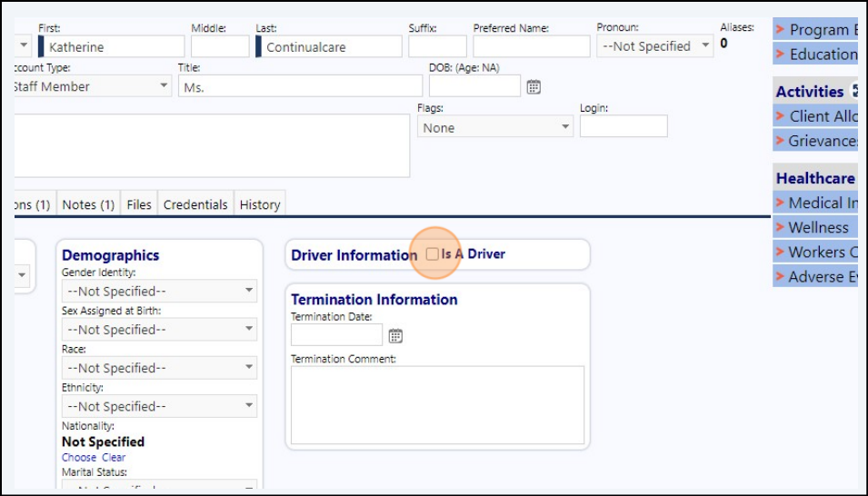Open the Race dropdown
This screenshot has width=868, height=496.
click(159, 368)
